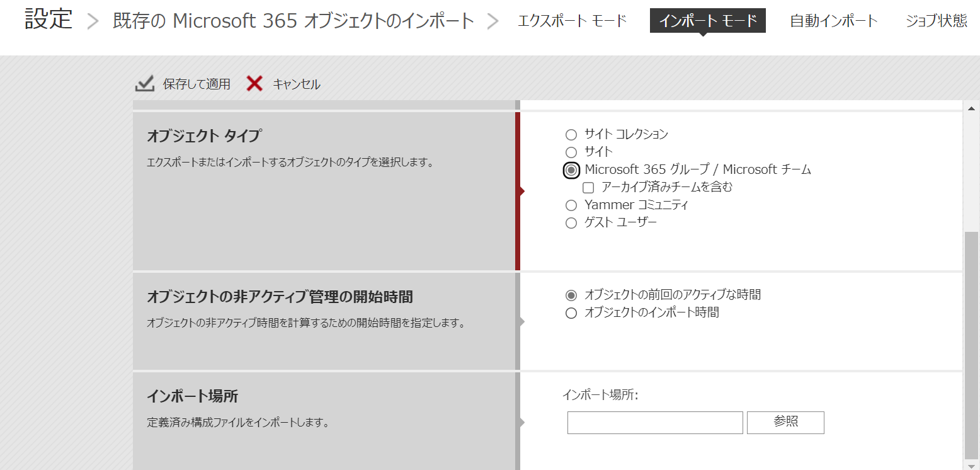Select オブジェクトの前回のアクティブな時間 radio

click(571, 295)
